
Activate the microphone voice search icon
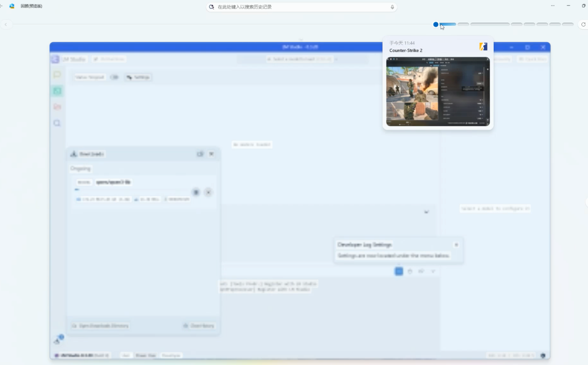tap(392, 7)
